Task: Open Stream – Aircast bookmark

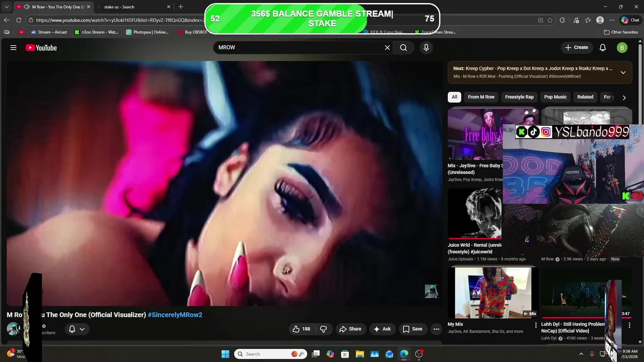Action: tap(49, 32)
